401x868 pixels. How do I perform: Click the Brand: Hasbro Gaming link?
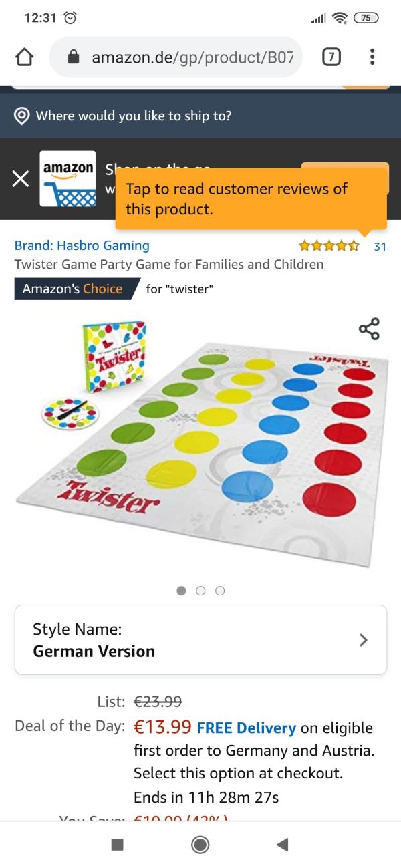pos(82,245)
